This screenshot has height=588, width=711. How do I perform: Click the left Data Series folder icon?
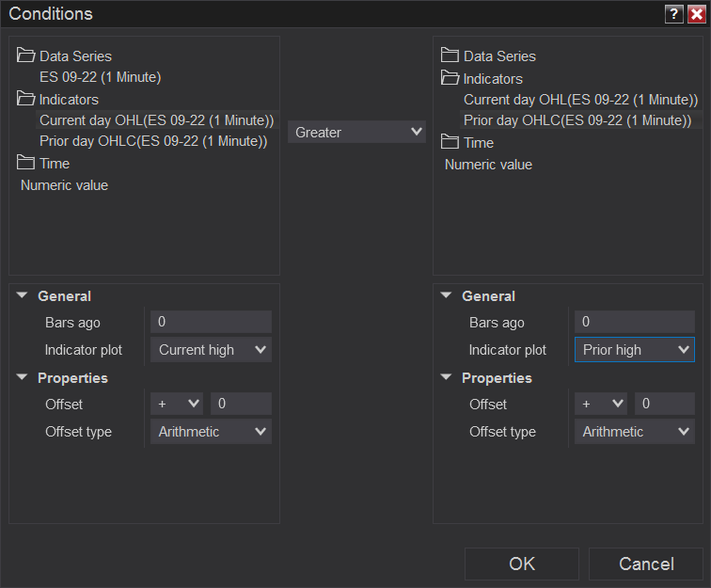(26, 56)
